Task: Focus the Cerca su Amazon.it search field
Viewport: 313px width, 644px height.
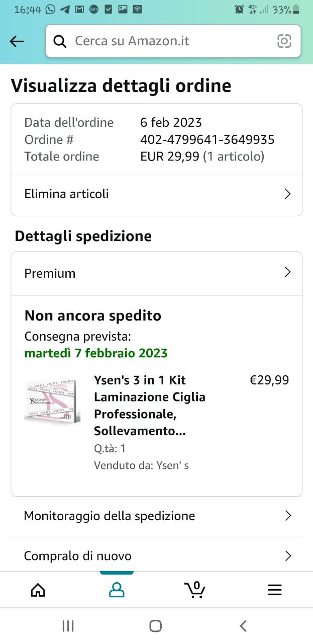Action: (171, 41)
